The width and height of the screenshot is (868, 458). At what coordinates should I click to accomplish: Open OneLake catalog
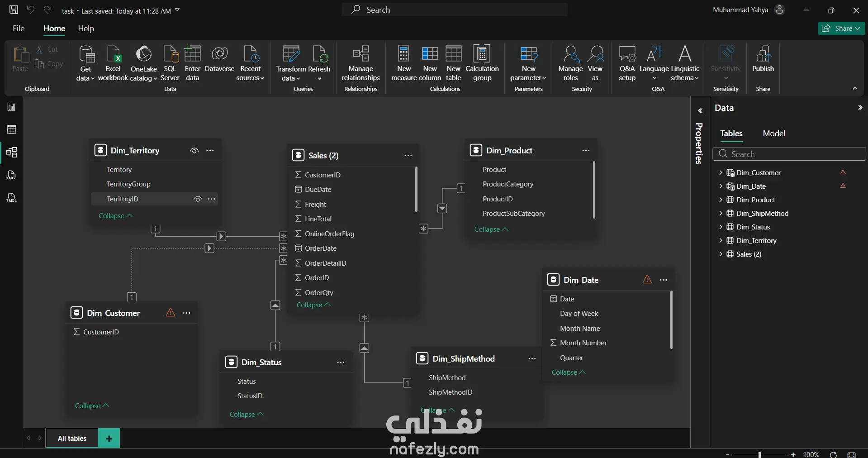(143, 63)
